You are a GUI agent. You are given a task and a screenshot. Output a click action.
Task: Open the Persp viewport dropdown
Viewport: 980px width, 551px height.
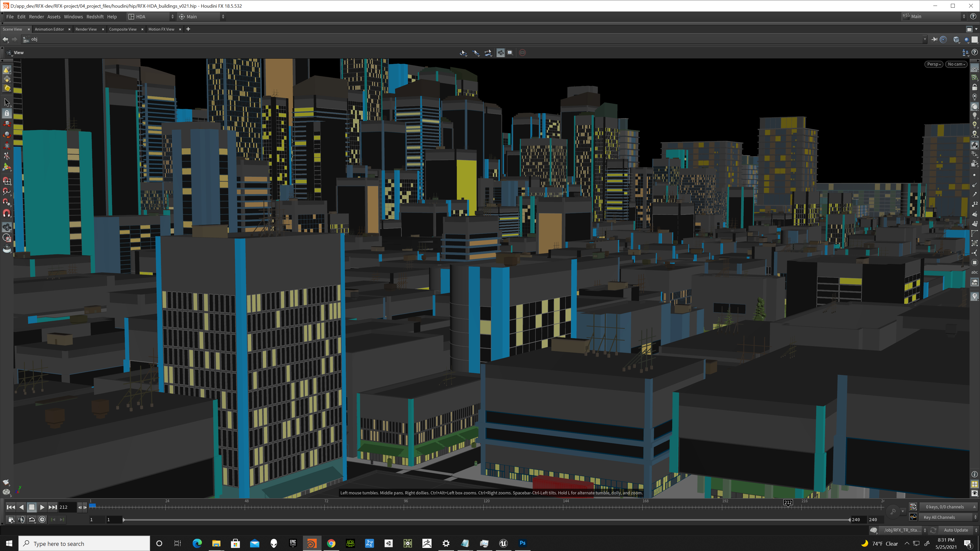934,64
